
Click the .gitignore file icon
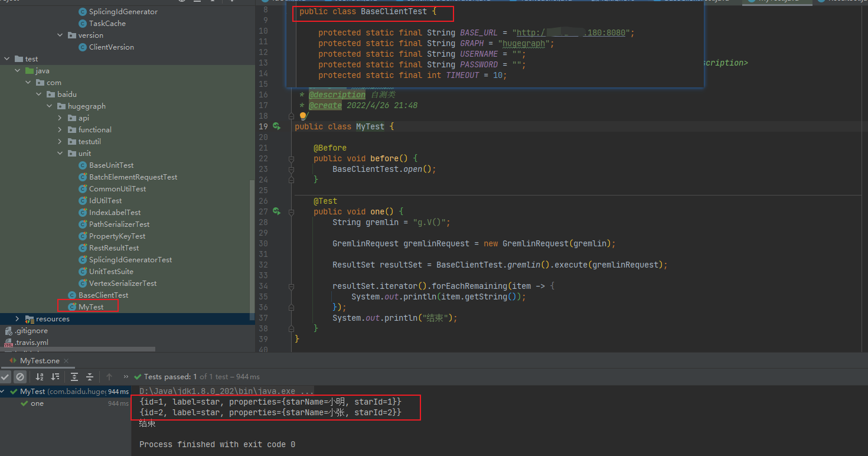point(8,330)
